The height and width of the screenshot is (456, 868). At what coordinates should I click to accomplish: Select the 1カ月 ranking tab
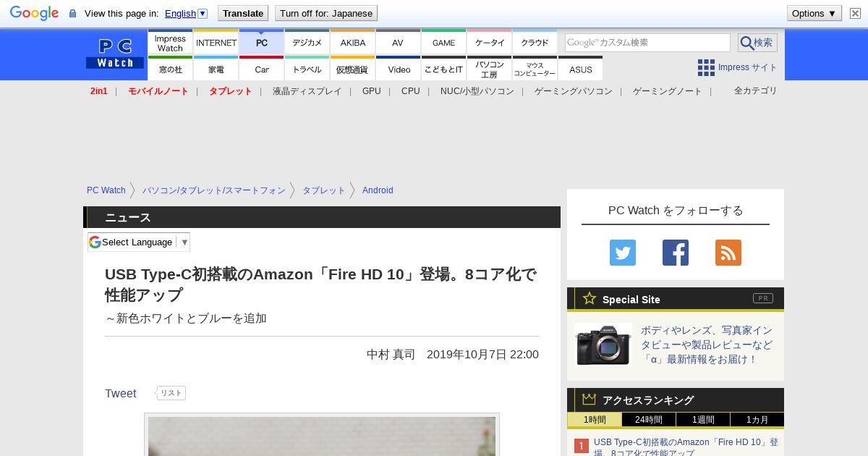757,420
